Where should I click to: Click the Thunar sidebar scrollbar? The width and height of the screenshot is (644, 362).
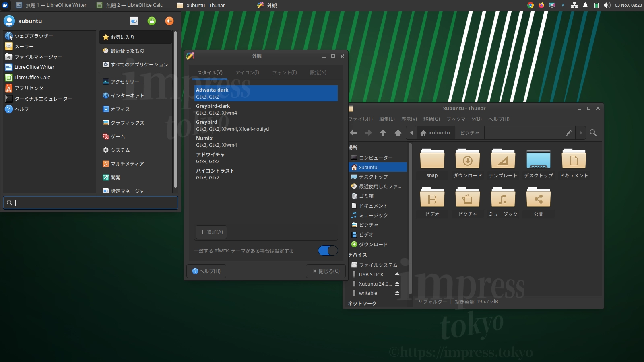click(x=410, y=219)
